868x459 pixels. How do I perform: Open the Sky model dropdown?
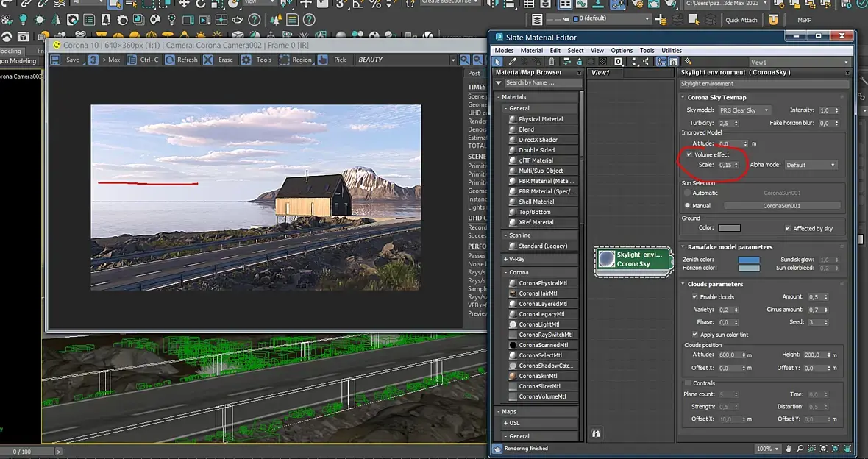click(x=744, y=110)
